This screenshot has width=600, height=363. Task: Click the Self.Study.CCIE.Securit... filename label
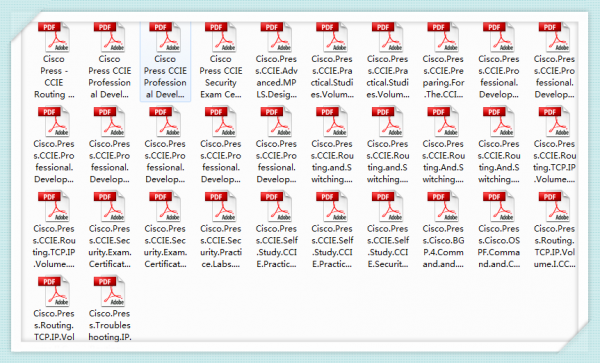point(388,246)
